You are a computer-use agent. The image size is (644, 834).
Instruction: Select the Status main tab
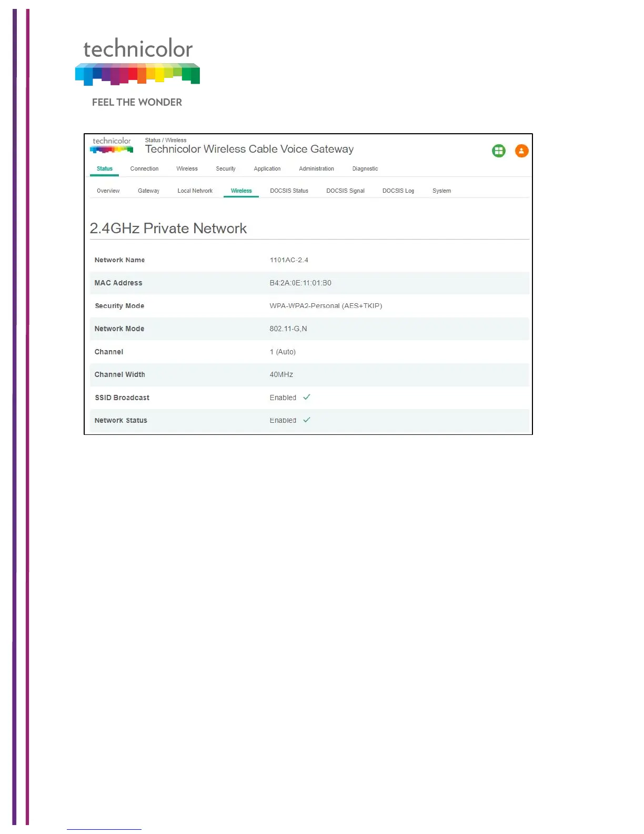click(105, 168)
